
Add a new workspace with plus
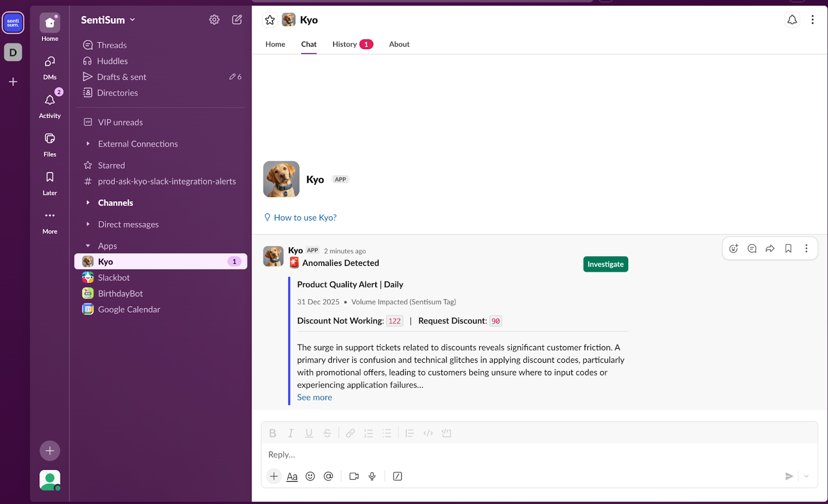(x=13, y=82)
